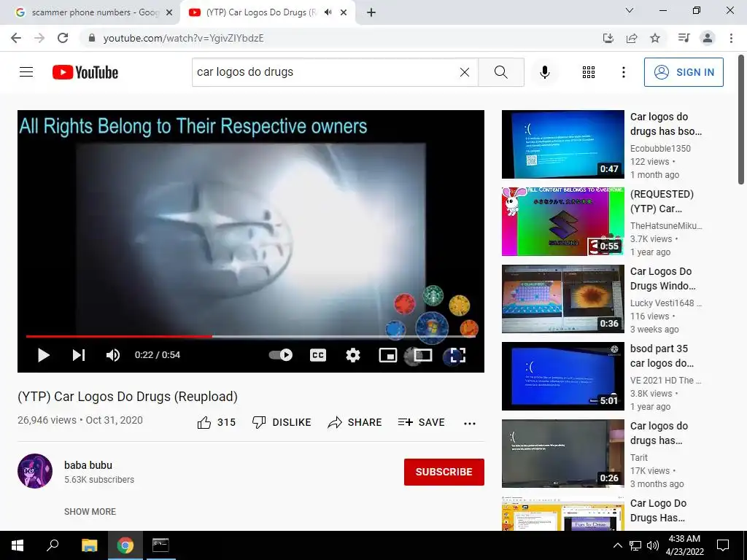Screen dimensions: 747x560
Task: Toggle closed captions in the player
Action: pos(318,355)
